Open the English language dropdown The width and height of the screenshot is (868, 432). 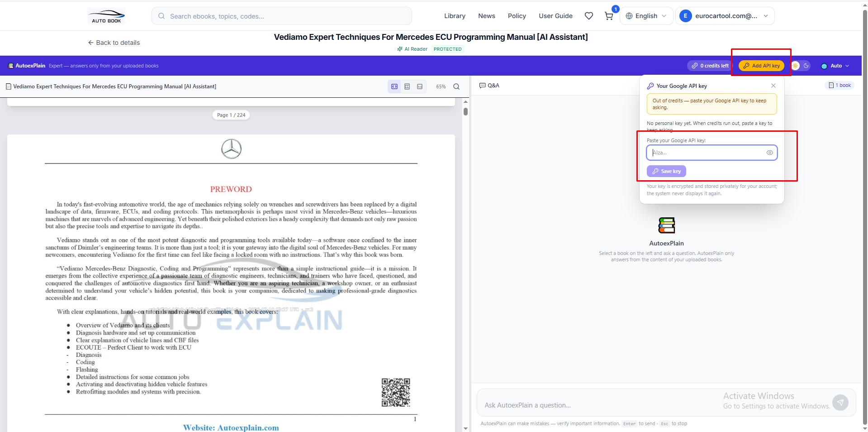pyautogui.click(x=646, y=16)
